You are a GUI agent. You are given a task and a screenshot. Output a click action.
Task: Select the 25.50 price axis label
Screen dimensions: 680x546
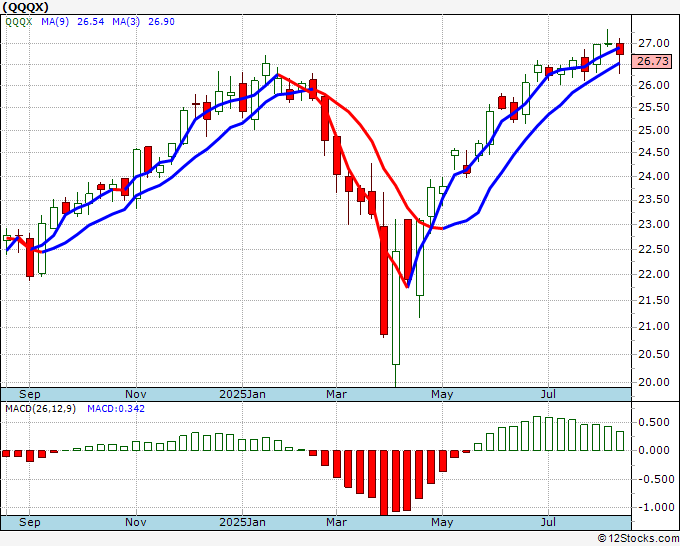[x=654, y=108]
